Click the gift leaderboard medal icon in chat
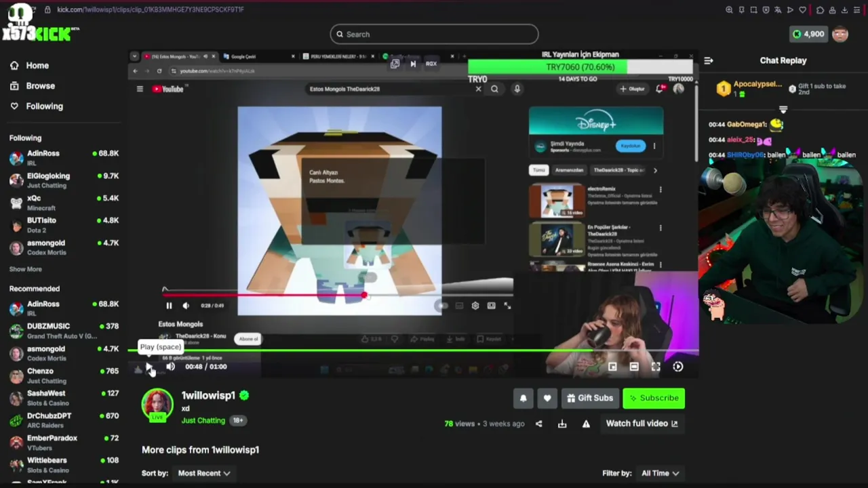Screen dimensions: 868x488 pyautogui.click(x=724, y=89)
